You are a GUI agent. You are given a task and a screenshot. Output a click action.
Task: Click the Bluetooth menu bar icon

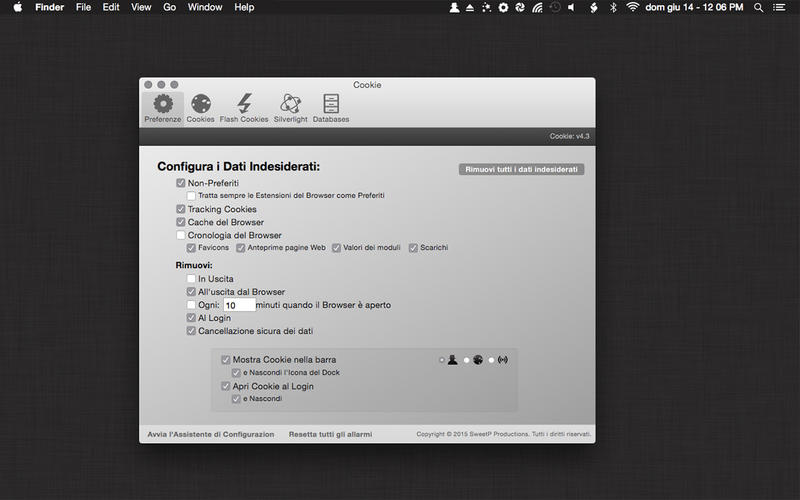[613, 7]
